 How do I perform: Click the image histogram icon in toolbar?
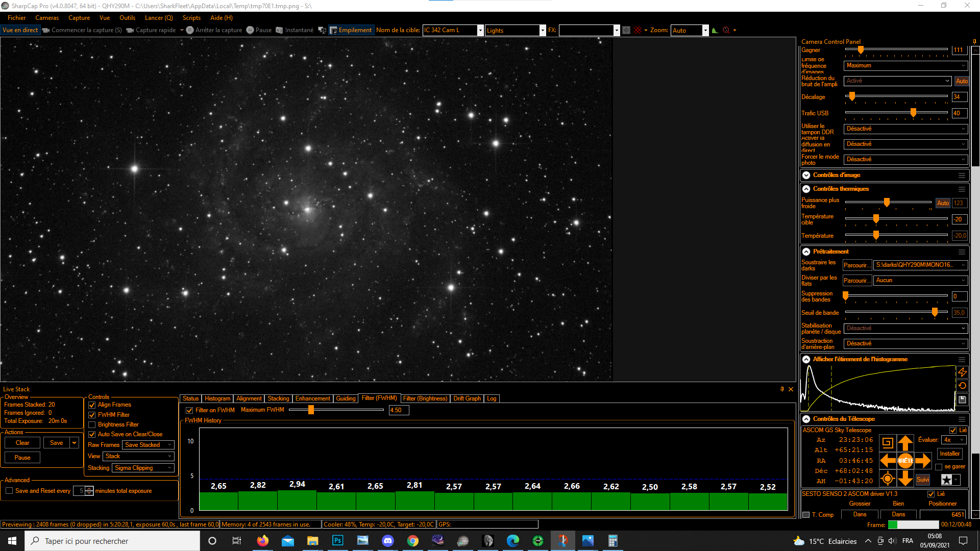(715, 30)
